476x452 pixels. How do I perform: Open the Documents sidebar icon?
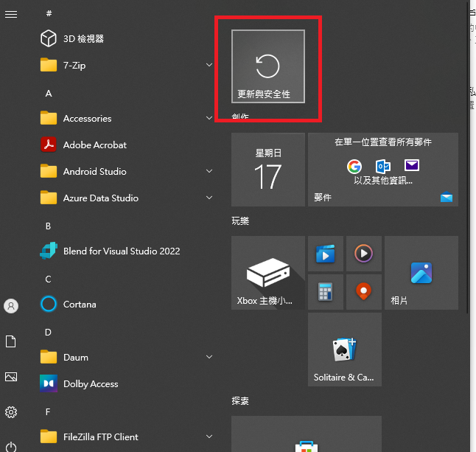[11, 341]
